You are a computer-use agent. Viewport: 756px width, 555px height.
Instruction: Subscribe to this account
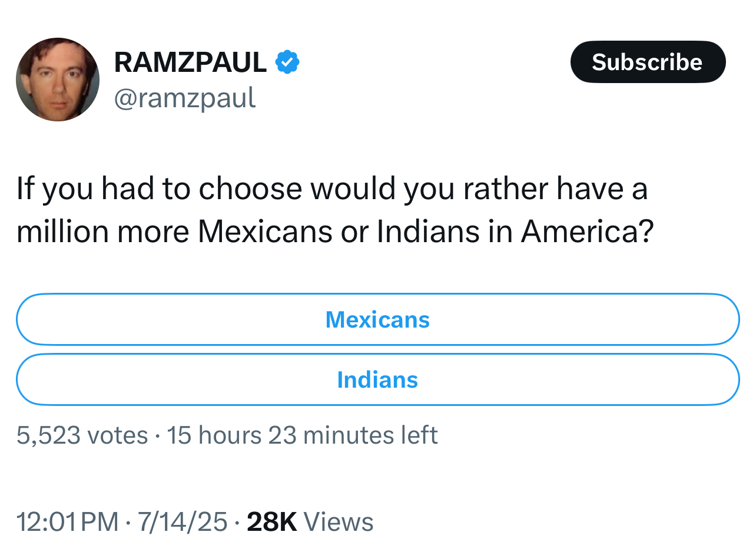(648, 62)
